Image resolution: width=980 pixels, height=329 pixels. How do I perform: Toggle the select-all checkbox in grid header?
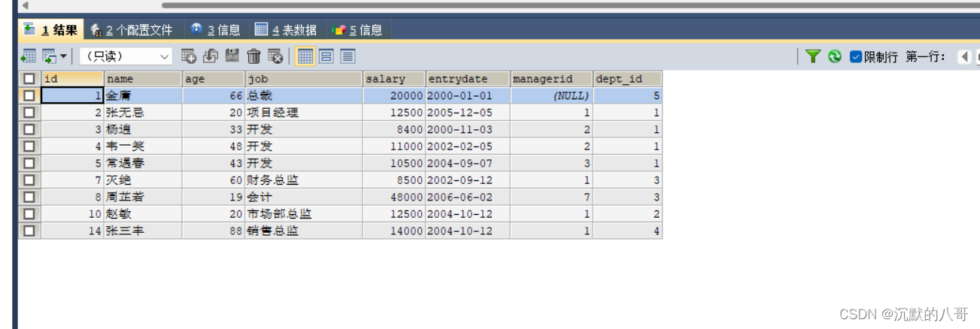tap(29, 78)
